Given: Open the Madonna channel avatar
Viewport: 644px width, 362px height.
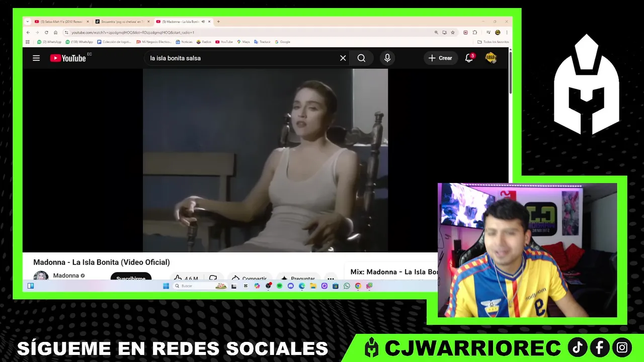Looking at the screenshot, I should (x=41, y=276).
